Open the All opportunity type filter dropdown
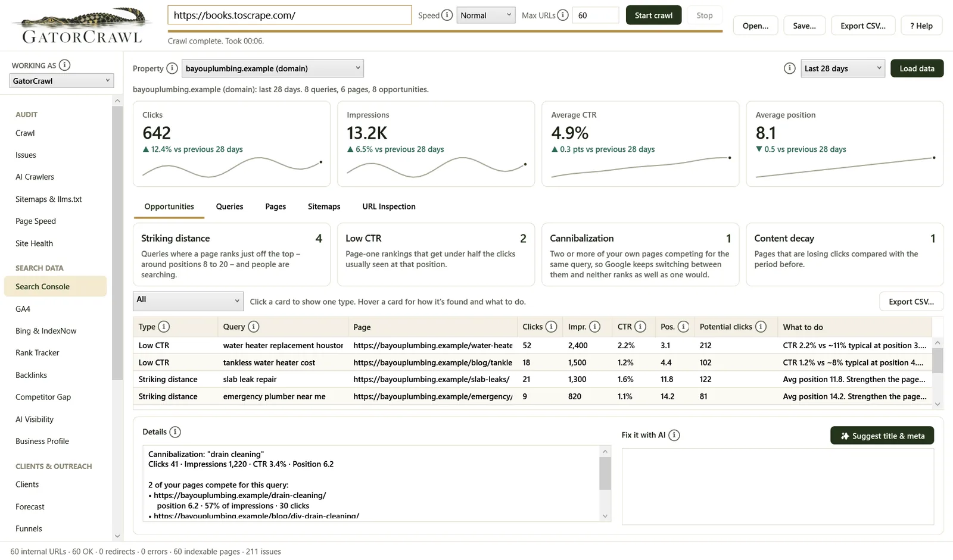The height and width of the screenshot is (560, 953). tap(188, 301)
